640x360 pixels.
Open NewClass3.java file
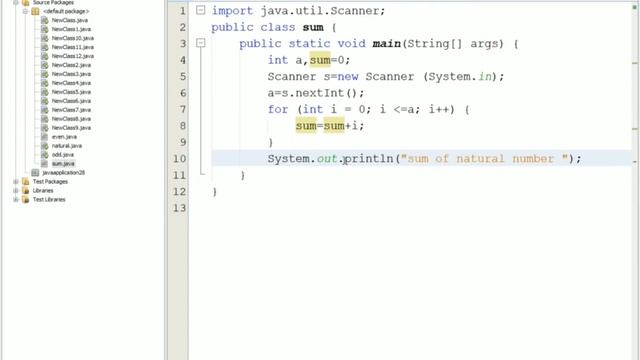[x=71, y=74]
